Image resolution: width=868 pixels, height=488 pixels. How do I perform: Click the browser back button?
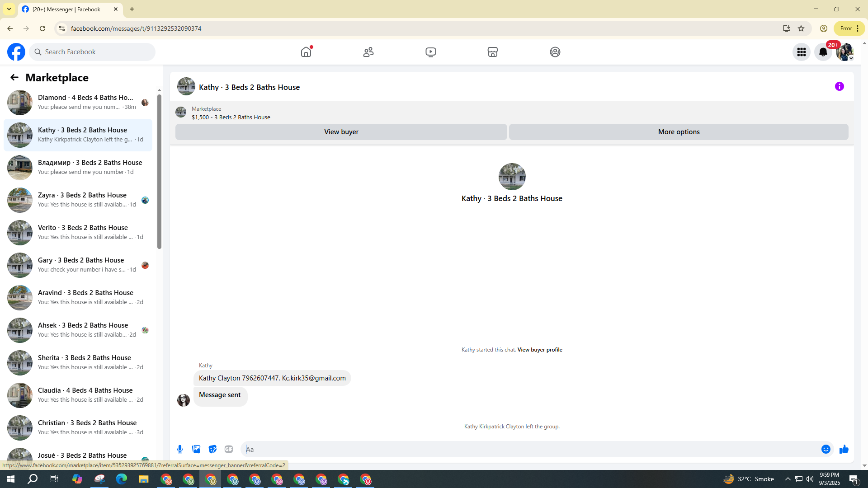pyautogui.click(x=10, y=28)
